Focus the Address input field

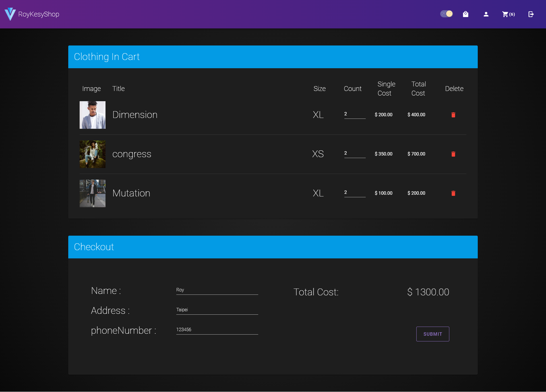(217, 310)
